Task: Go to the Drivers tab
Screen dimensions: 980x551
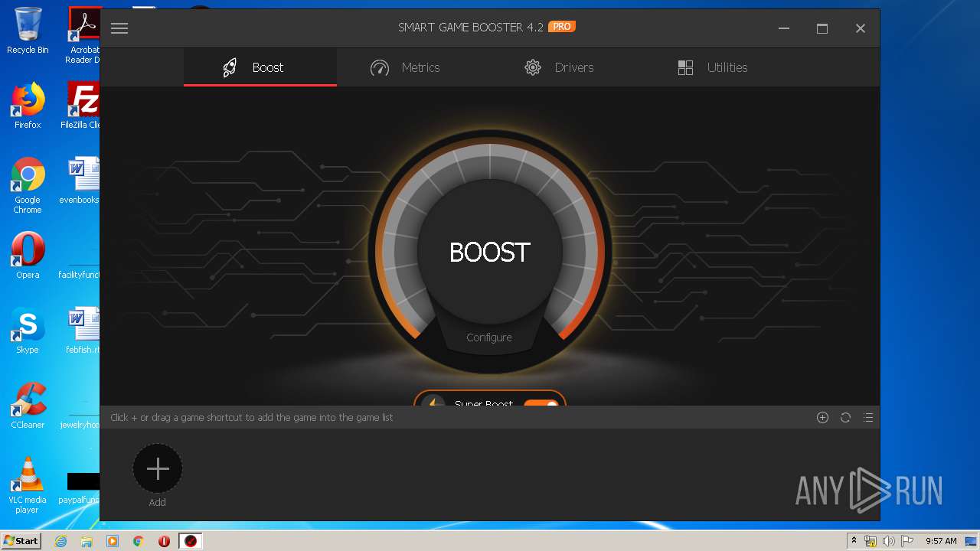Action: pos(559,67)
